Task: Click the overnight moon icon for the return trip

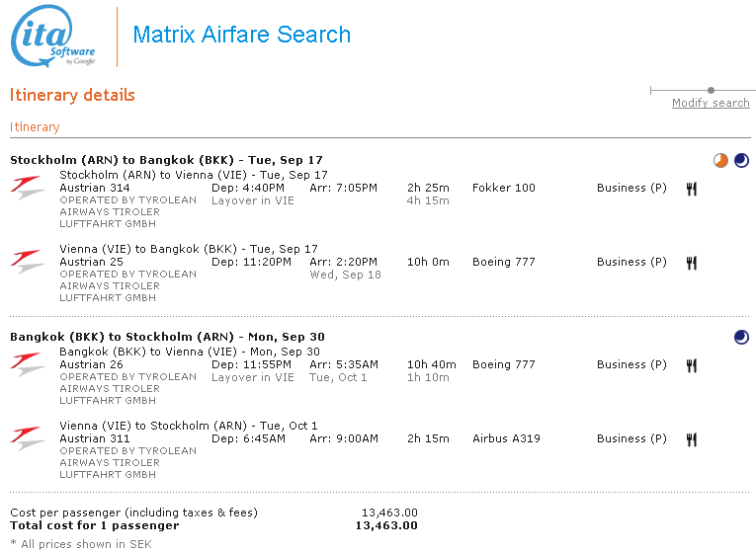Action: click(x=741, y=338)
